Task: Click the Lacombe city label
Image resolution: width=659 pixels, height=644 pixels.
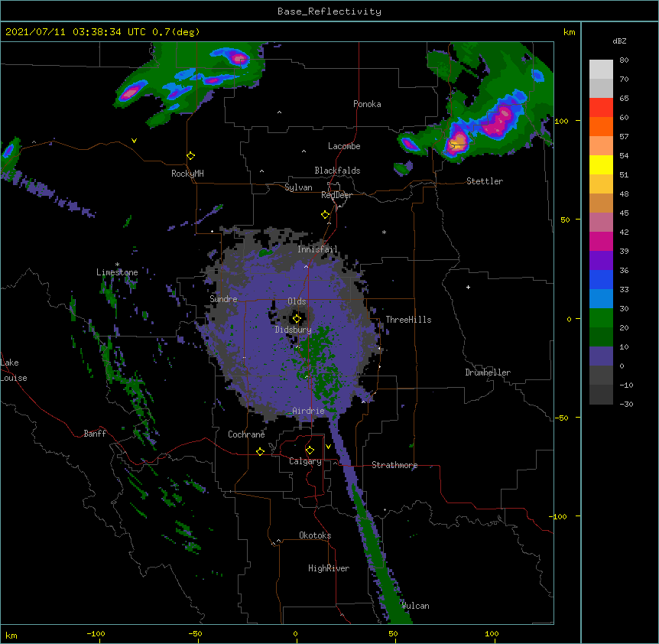Action: tap(344, 146)
